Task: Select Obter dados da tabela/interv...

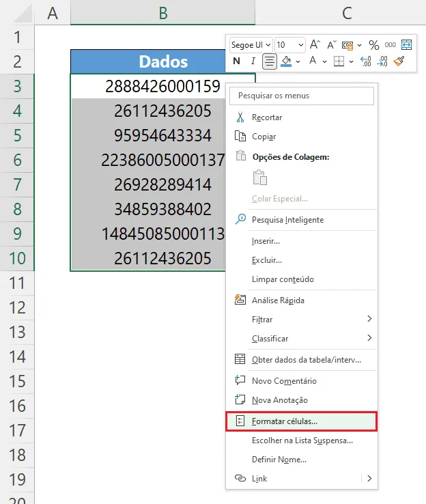Action: tap(306, 360)
